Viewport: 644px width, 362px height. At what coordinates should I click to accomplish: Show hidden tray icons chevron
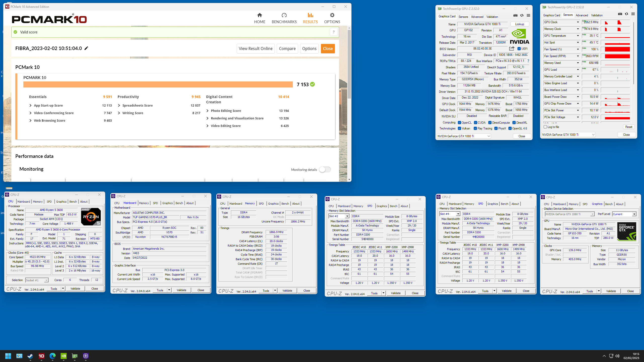coord(604,356)
